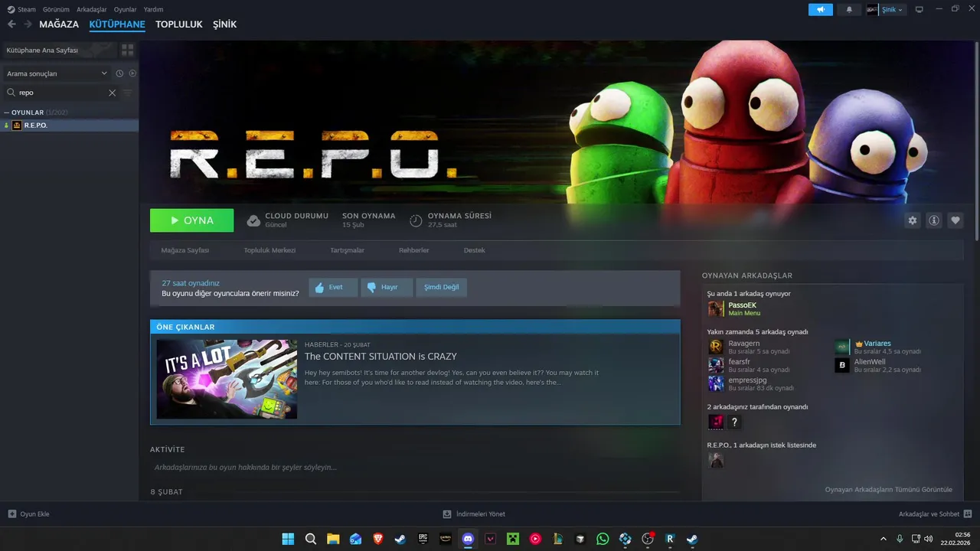980x551 pixels.
Task: Go forward with the right arrow
Action: coord(28,24)
